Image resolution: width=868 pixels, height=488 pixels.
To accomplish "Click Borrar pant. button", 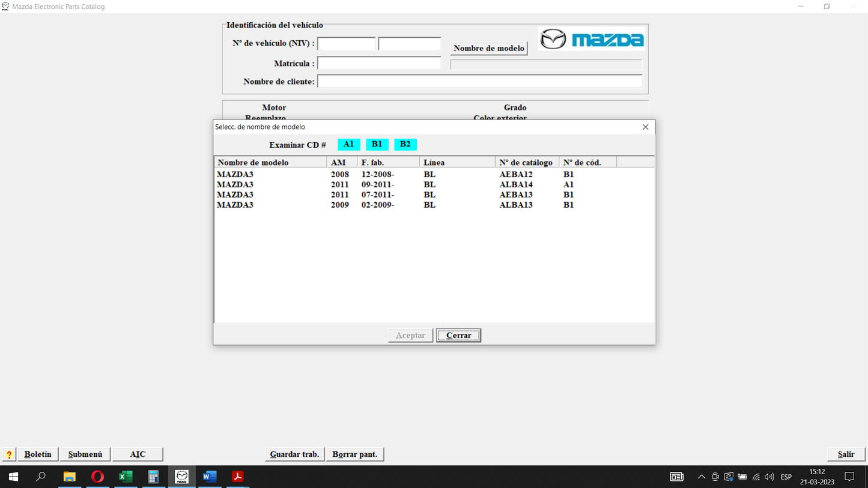I will 355,454.
